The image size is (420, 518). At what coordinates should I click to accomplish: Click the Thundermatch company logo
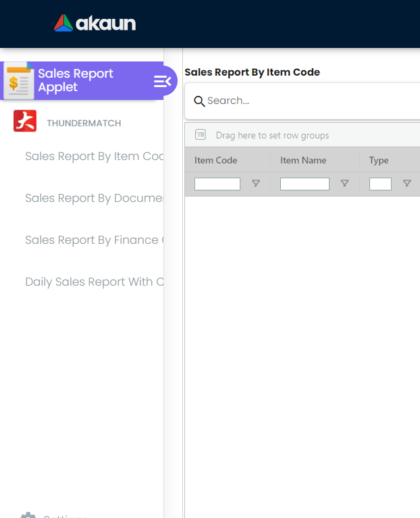(25, 122)
